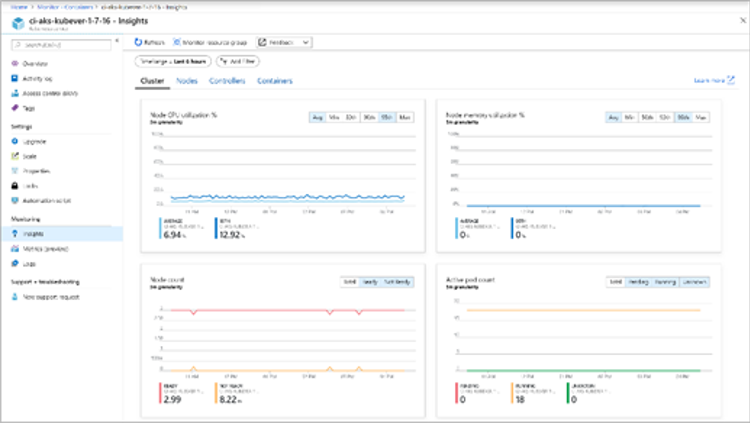
Task: Toggle Unknown in Active pod count chart
Action: point(695,282)
